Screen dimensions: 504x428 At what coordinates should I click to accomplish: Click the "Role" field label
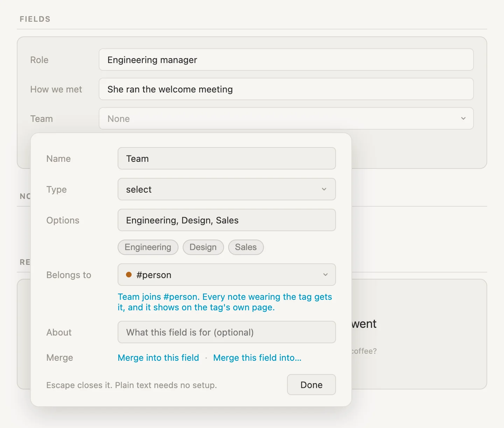[x=39, y=60]
